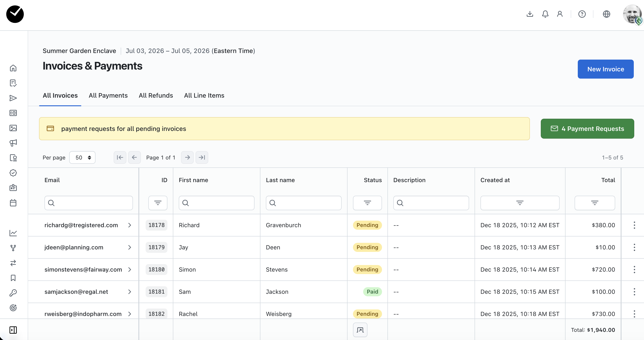Open the notifications bell
644x340 pixels.
tap(545, 14)
